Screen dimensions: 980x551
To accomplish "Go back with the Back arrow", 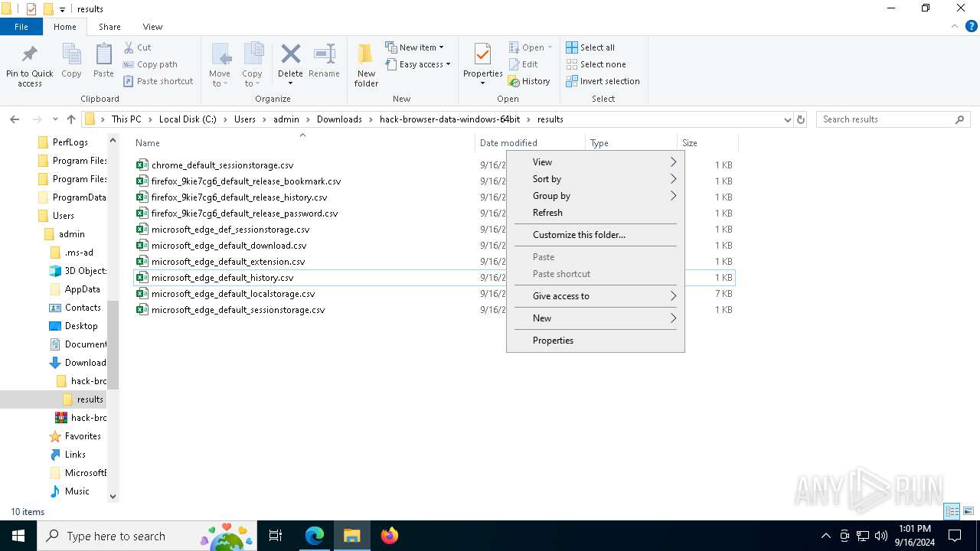I will (x=15, y=119).
